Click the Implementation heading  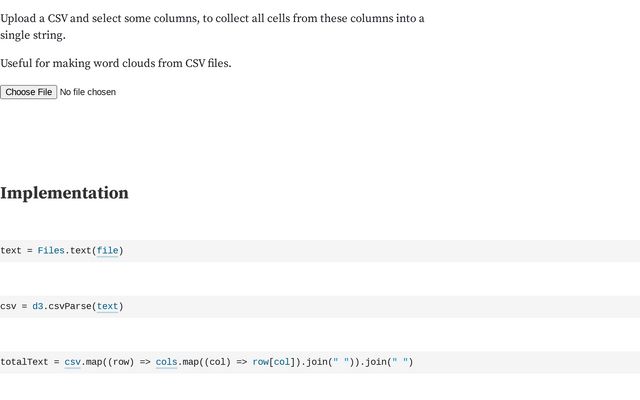point(64,193)
